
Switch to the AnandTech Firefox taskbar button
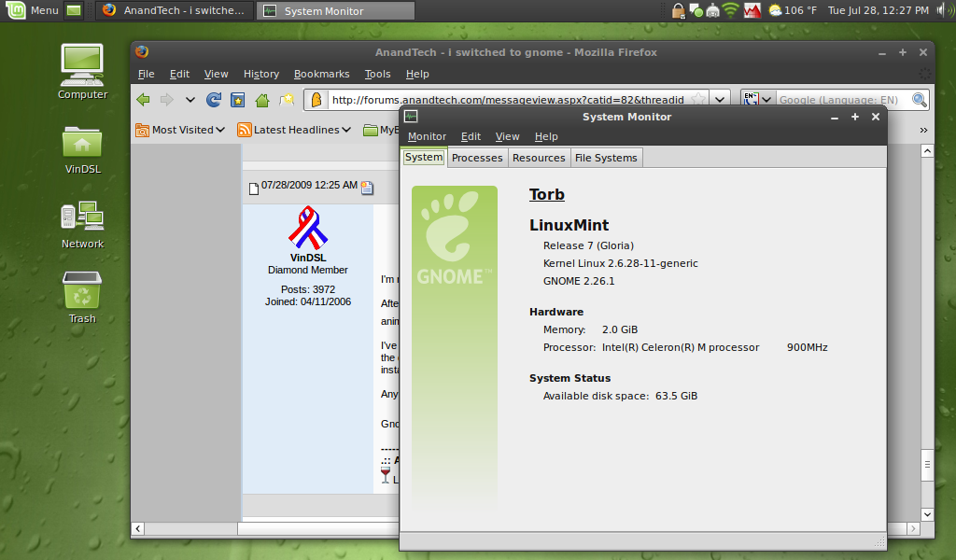(174, 10)
